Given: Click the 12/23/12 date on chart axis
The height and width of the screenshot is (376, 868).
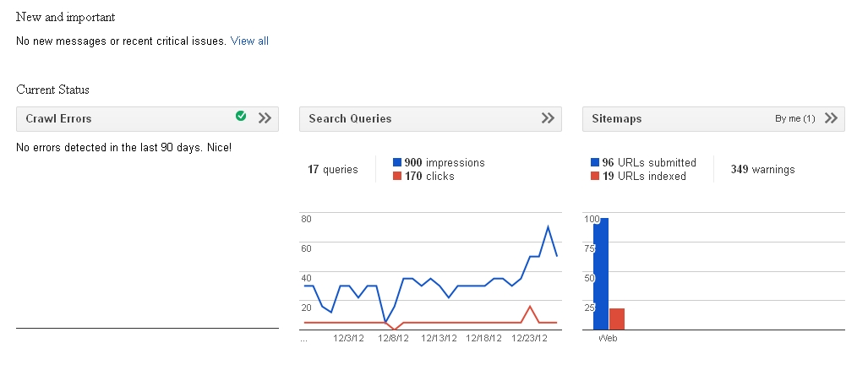Looking at the screenshot, I should pos(531,338).
